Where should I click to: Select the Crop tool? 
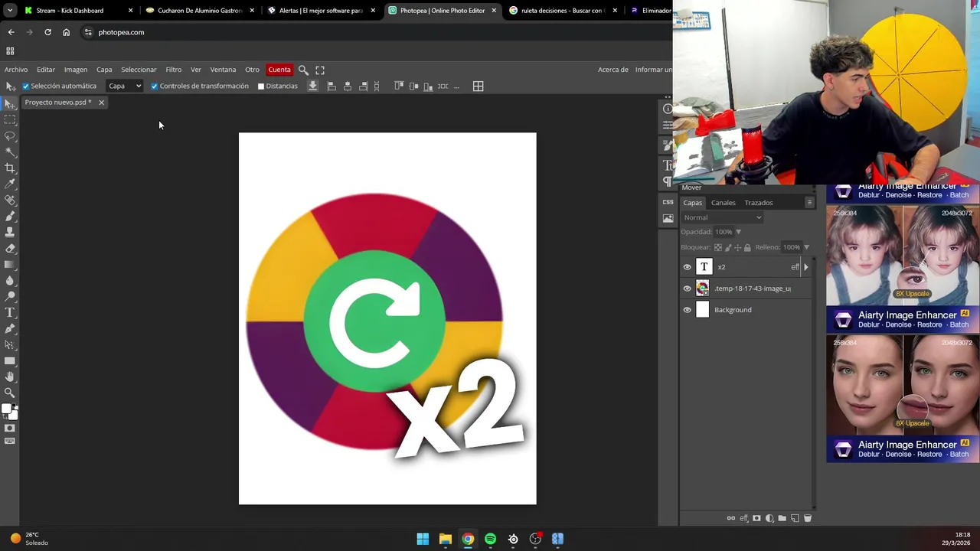pyautogui.click(x=10, y=168)
